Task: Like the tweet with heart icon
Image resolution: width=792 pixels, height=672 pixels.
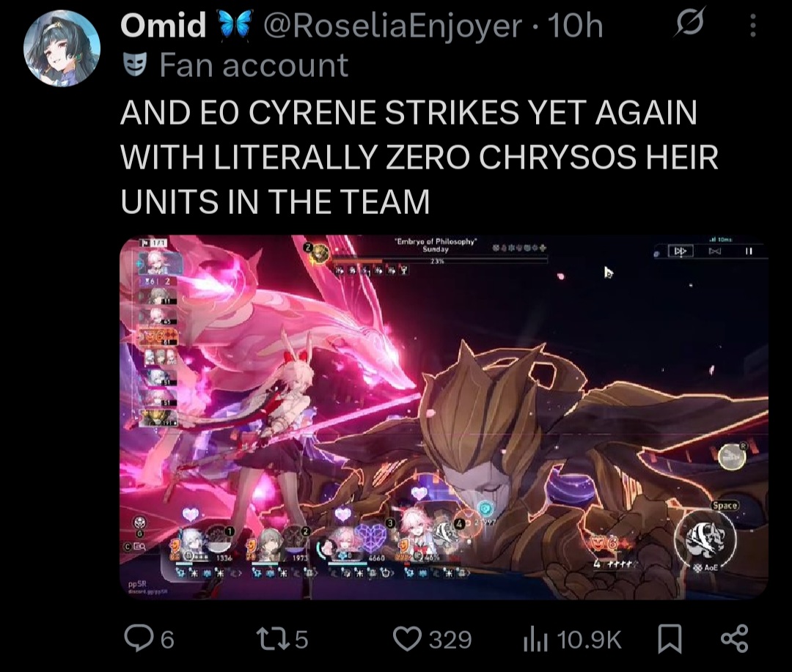Action: point(407,639)
